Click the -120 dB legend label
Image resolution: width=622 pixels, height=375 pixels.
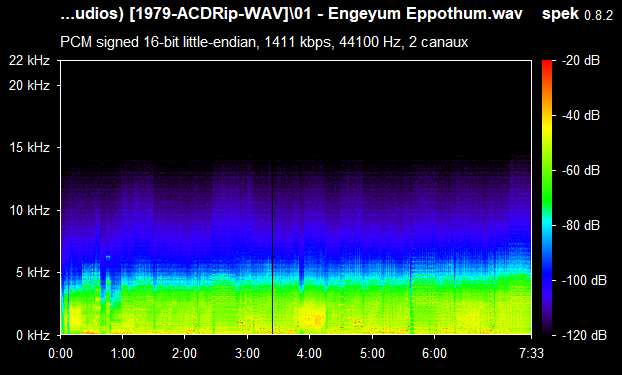tap(584, 335)
